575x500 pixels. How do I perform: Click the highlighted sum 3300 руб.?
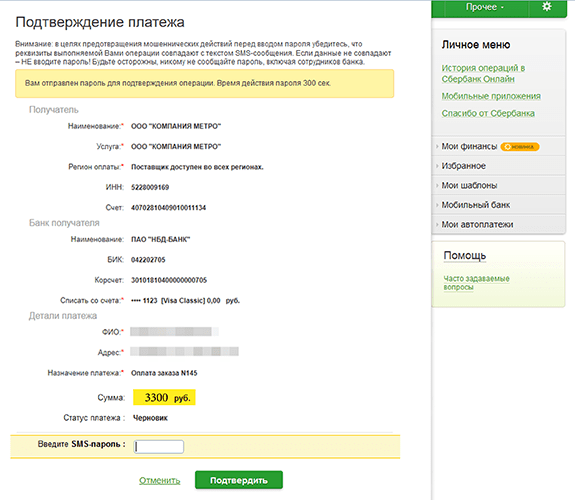coord(164,397)
